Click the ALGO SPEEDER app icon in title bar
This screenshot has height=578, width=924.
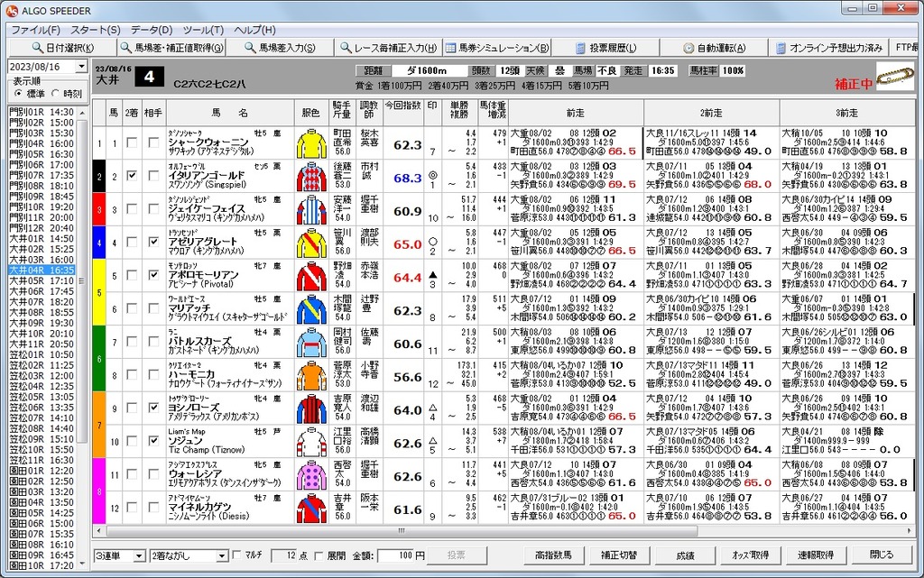tap(11, 11)
